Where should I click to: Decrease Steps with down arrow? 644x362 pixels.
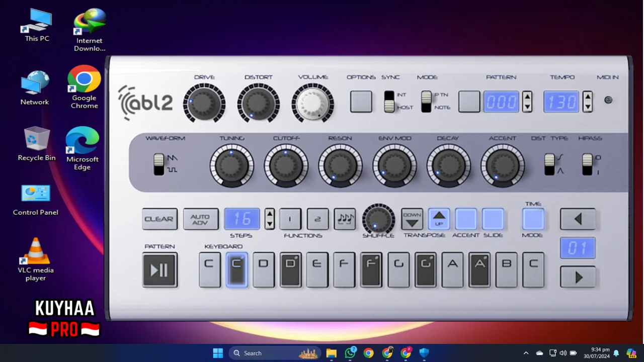coord(270,224)
